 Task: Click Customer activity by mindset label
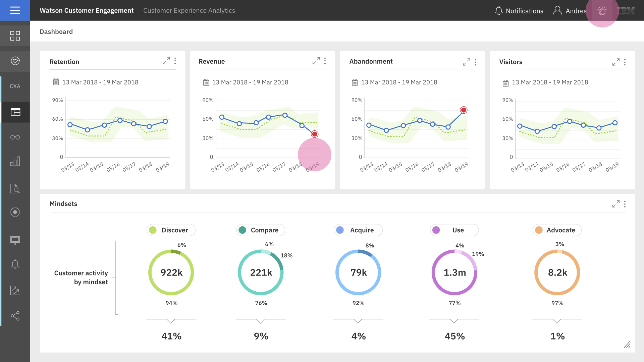coord(81,278)
